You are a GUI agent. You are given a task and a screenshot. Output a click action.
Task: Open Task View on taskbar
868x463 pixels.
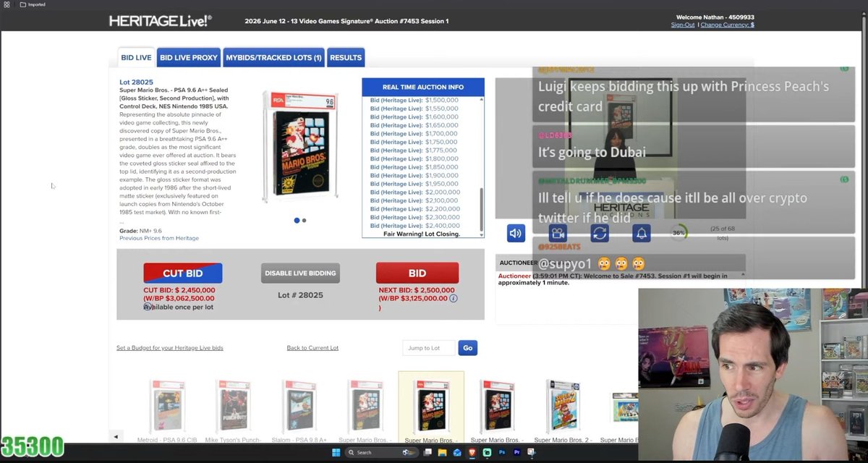point(428,453)
